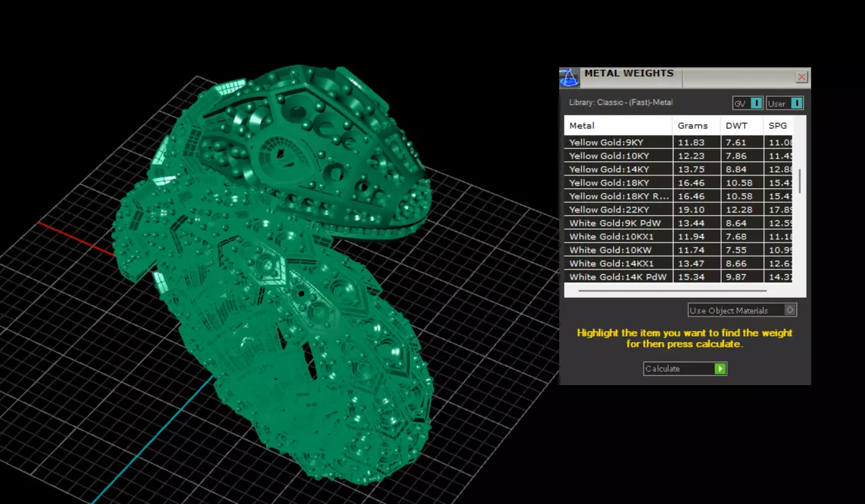Click the 7.86 DWT value
Viewport: 865px width, 504px height.
point(736,156)
